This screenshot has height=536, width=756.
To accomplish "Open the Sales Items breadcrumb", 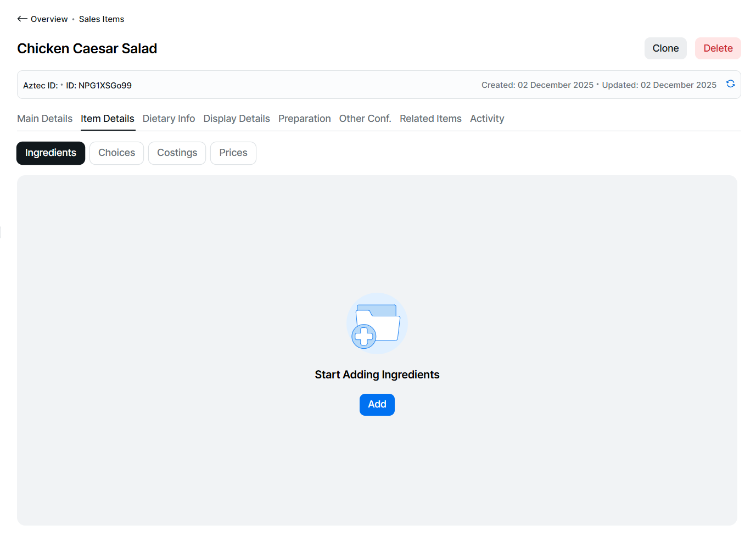I will point(102,19).
